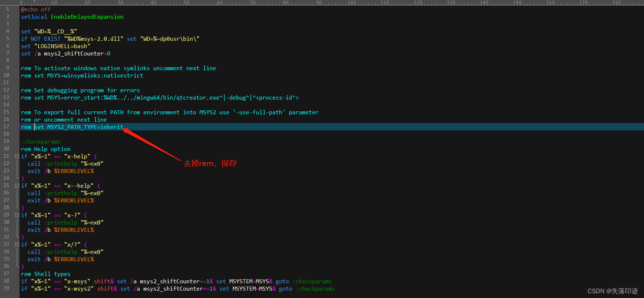Click the "x-msys2" string on line 39
Screen dimensions: 644x298
click(x=79, y=289)
